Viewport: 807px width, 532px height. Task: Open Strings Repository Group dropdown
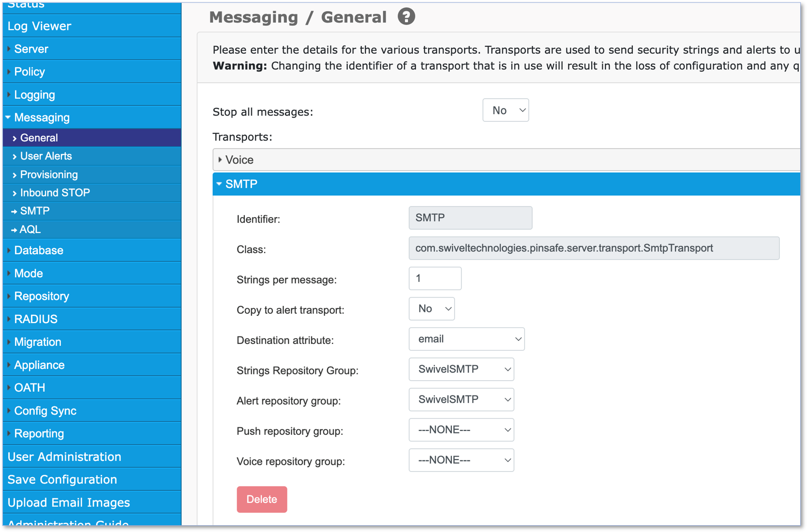pos(461,369)
